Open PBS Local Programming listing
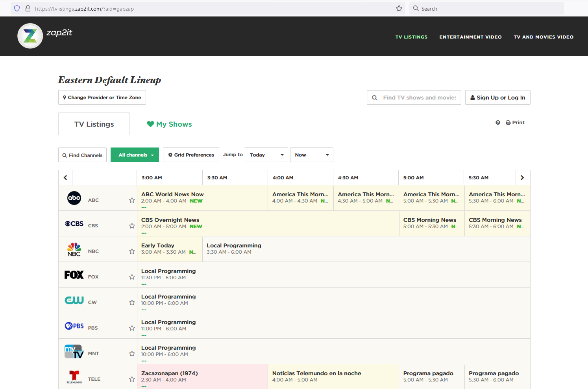This screenshot has width=588, height=389. click(334, 326)
